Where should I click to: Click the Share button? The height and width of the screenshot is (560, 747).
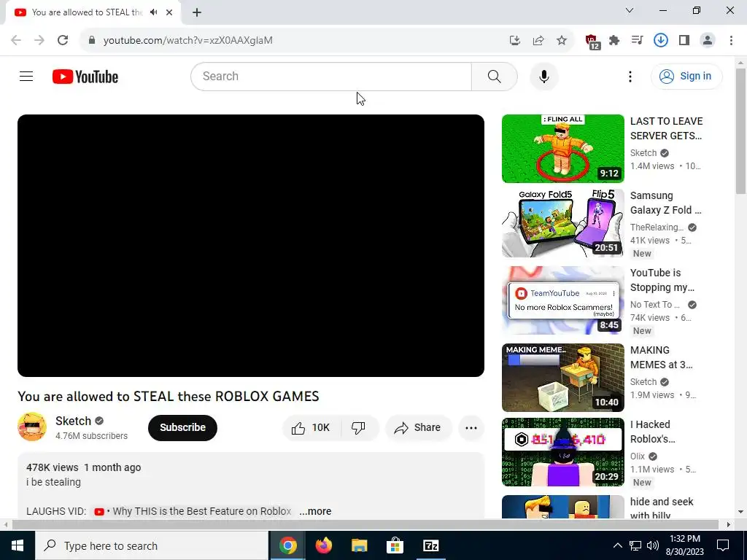click(x=418, y=427)
